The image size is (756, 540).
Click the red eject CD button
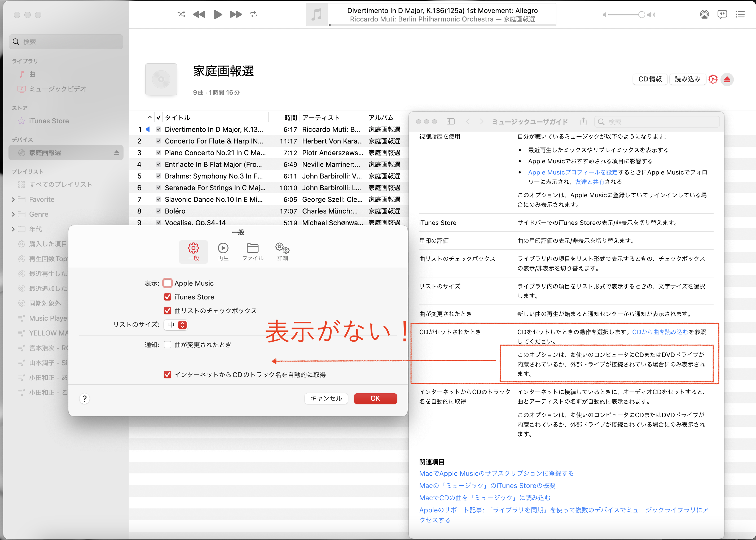(x=727, y=80)
